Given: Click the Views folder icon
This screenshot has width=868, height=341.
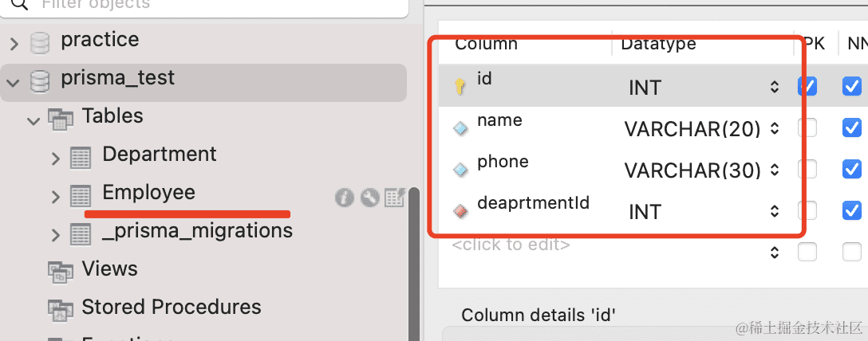Looking at the screenshot, I should pos(60,272).
